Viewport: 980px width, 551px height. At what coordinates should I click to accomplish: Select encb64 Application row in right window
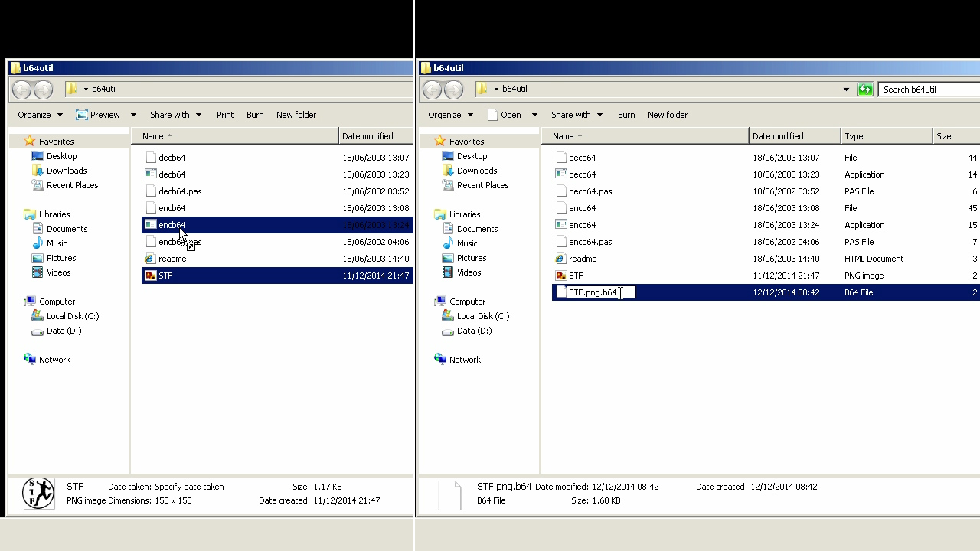[x=766, y=225]
